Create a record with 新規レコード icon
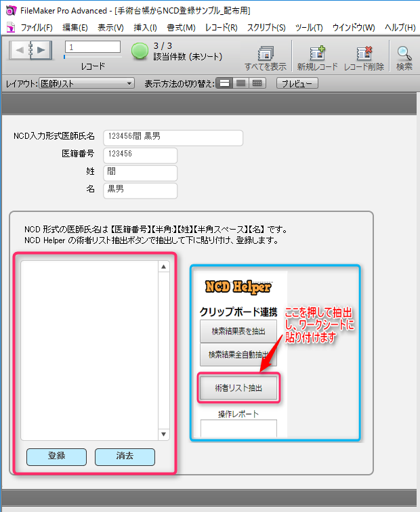 click(317, 58)
